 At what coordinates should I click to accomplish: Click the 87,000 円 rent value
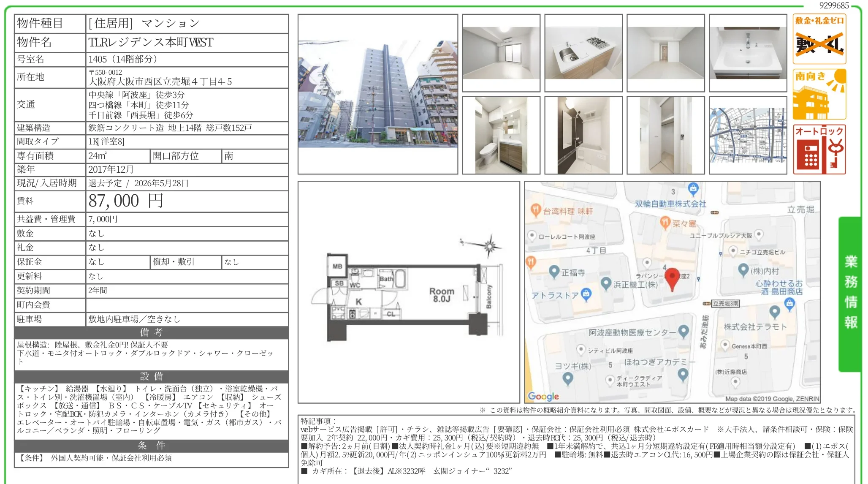(125, 201)
